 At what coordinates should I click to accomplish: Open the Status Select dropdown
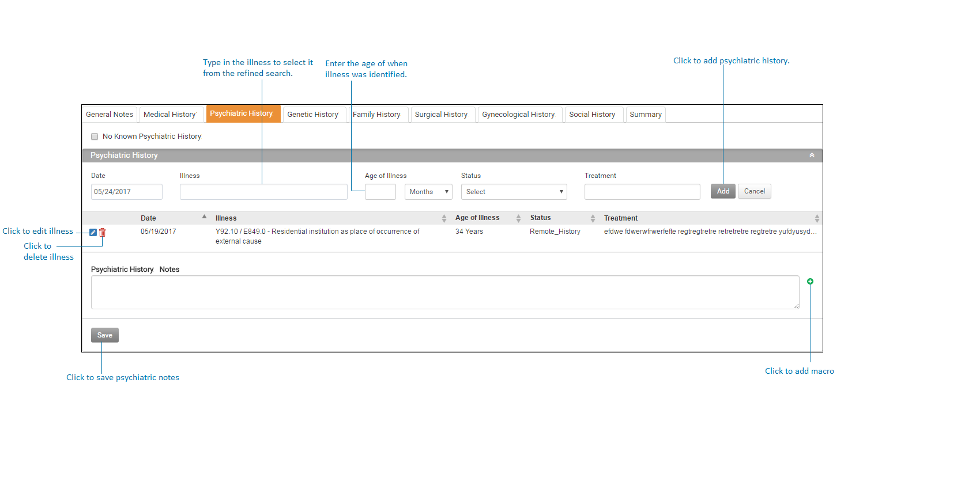pos(514,192)
